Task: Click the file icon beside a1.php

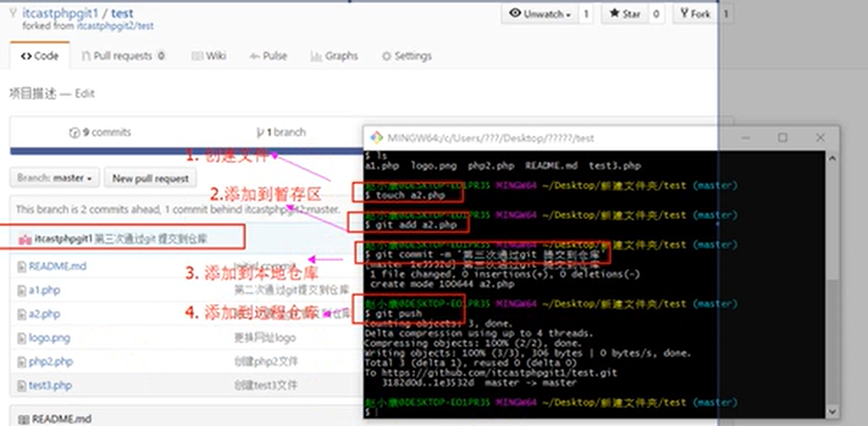Action: (22, 290)
